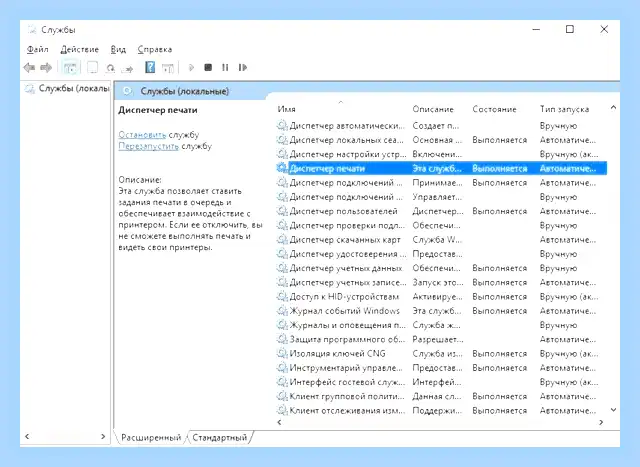Image resolution: width=640 pixels, height=467 pixels.
Task: Switch to the Расширенный tab
Action: 151,437
